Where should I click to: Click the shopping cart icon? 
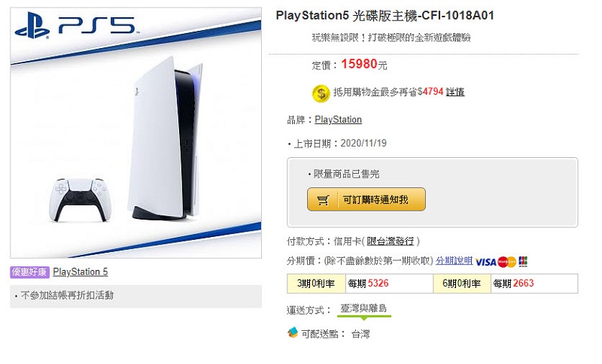pyautogui.click(x=323, y=200)
